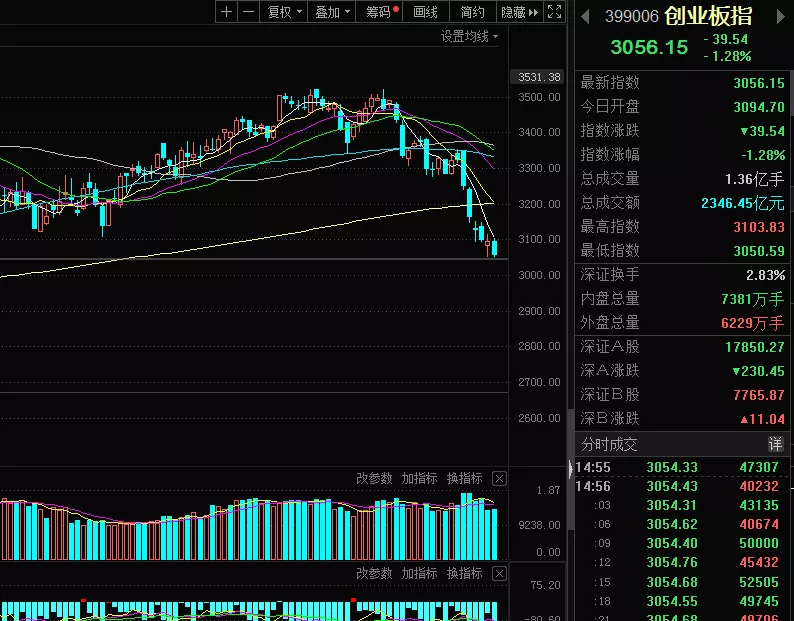Click 隐藏 to hide side panel
The height and width of the screenshot is (621, 794).
pyautogui.click(x=519, y=12)
